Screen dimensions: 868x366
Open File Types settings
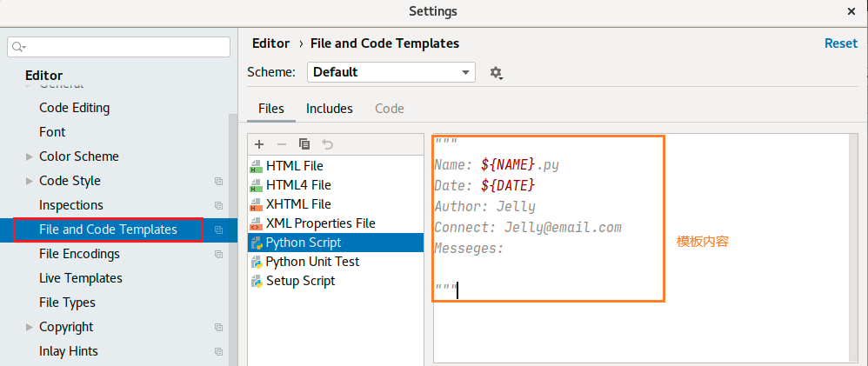[68, 303]
